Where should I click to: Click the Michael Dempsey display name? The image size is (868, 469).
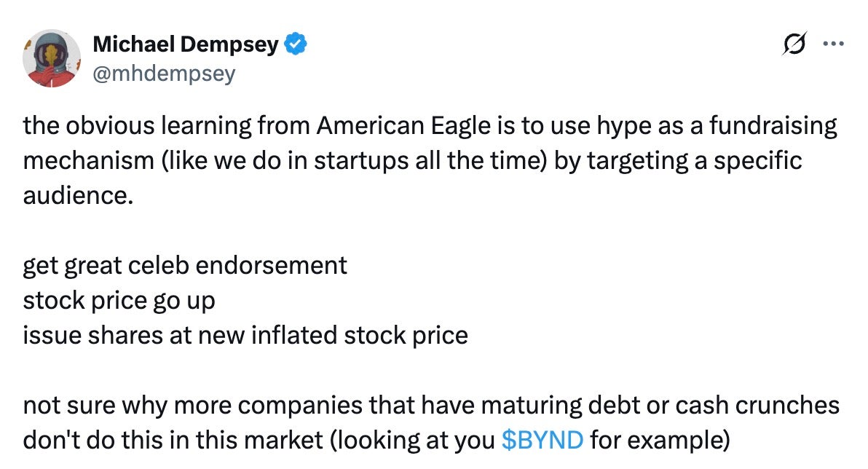(x=186, y=44)
